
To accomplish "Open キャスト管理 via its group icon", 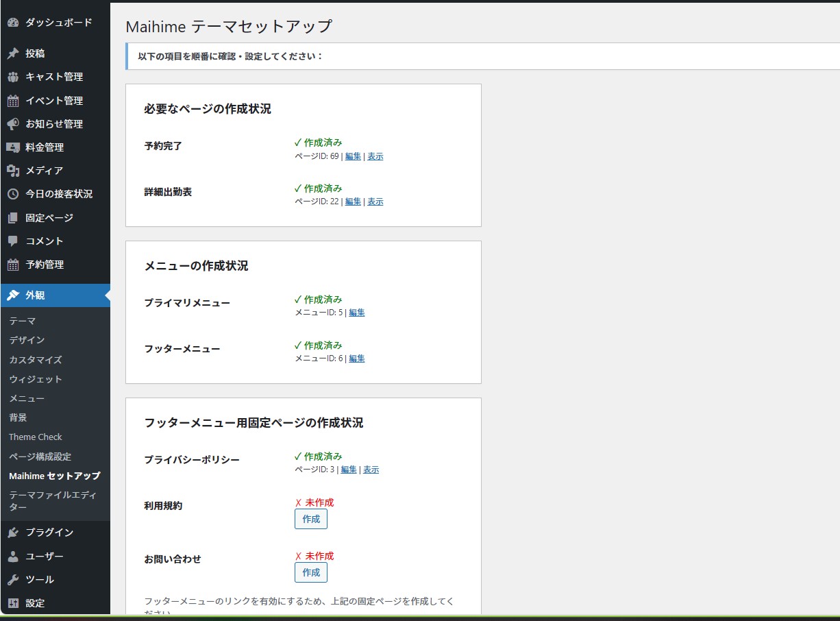I will [x=13, y=77].
